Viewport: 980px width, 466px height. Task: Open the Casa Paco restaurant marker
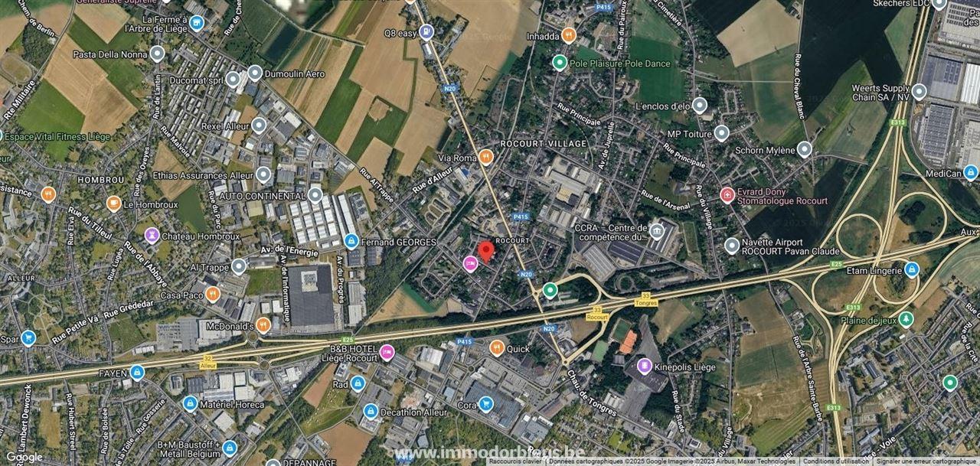[213, 294]
